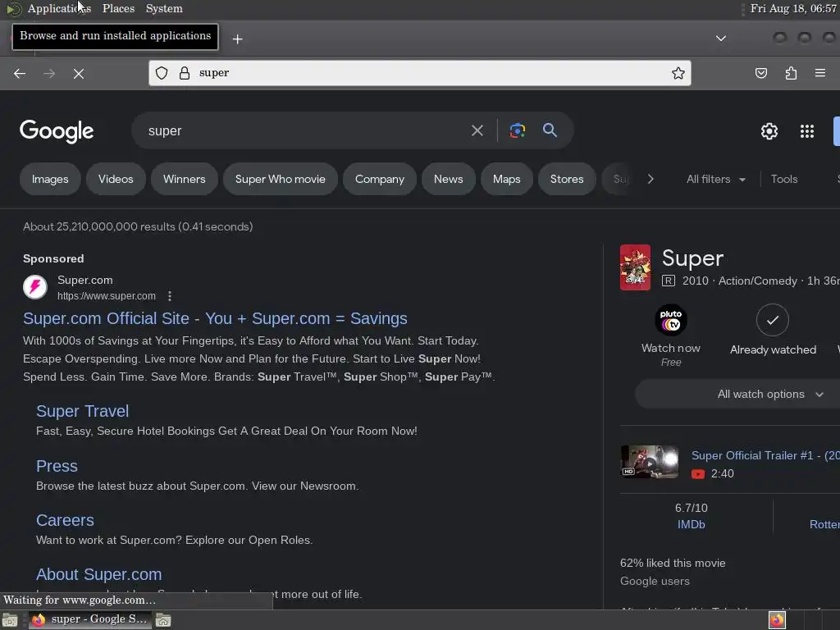Click in the Google search field
This screenshot has width=840, height=630.
point(305,130)
